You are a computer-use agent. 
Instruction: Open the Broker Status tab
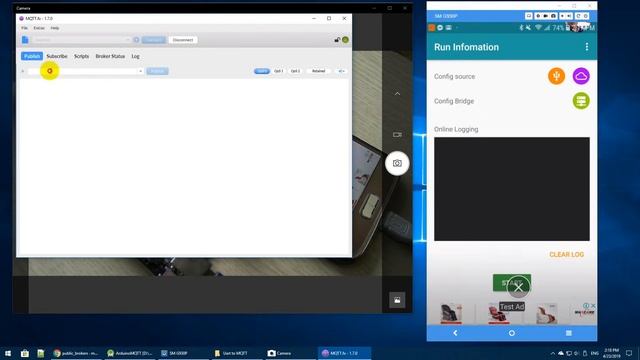[x=110, y=56]
